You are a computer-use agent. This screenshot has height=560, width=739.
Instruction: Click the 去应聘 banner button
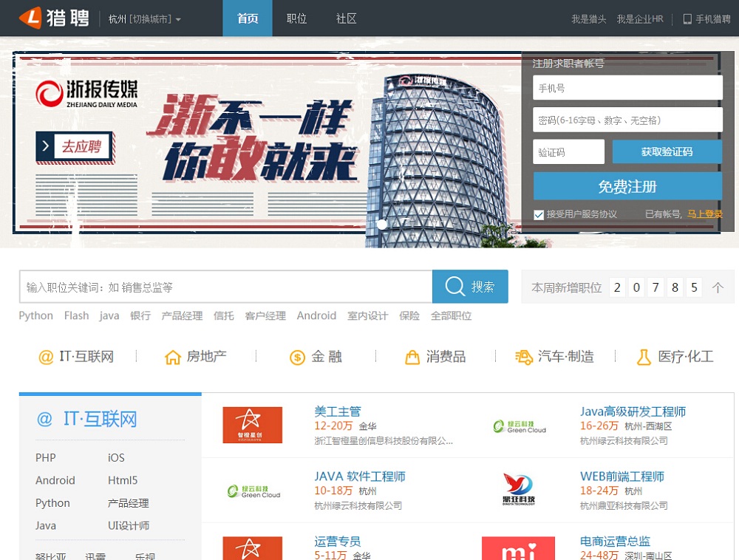[x=75, y=146]
